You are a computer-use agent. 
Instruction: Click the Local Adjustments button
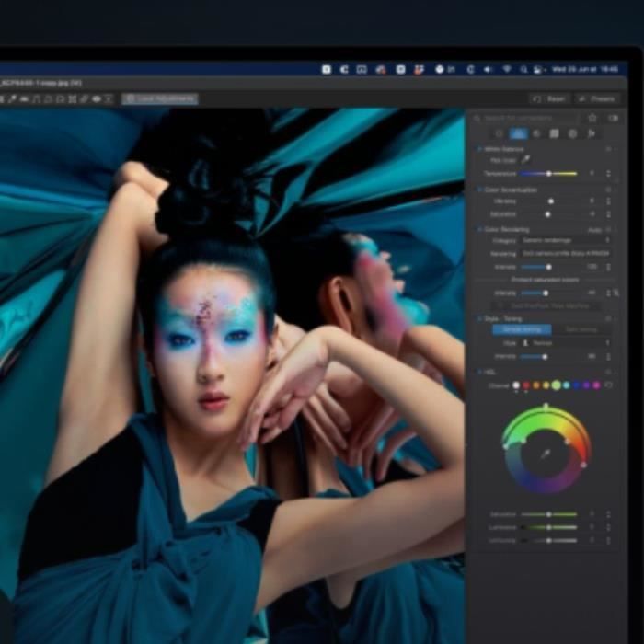[x=160, y=98]
